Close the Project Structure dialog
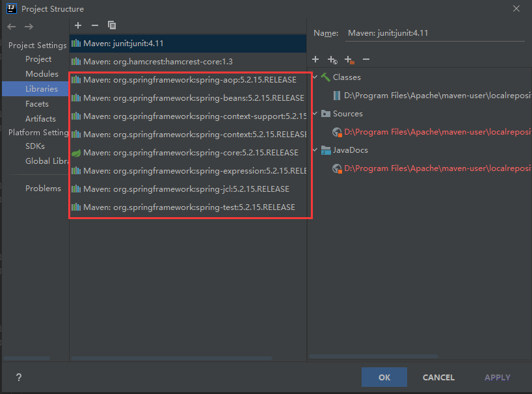Screen dimensions: 532x394 click(516, 8)
